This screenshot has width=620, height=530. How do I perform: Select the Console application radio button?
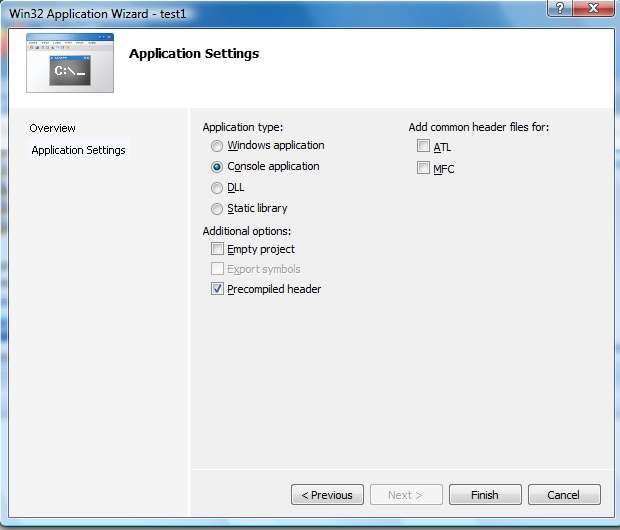point(217,167)
